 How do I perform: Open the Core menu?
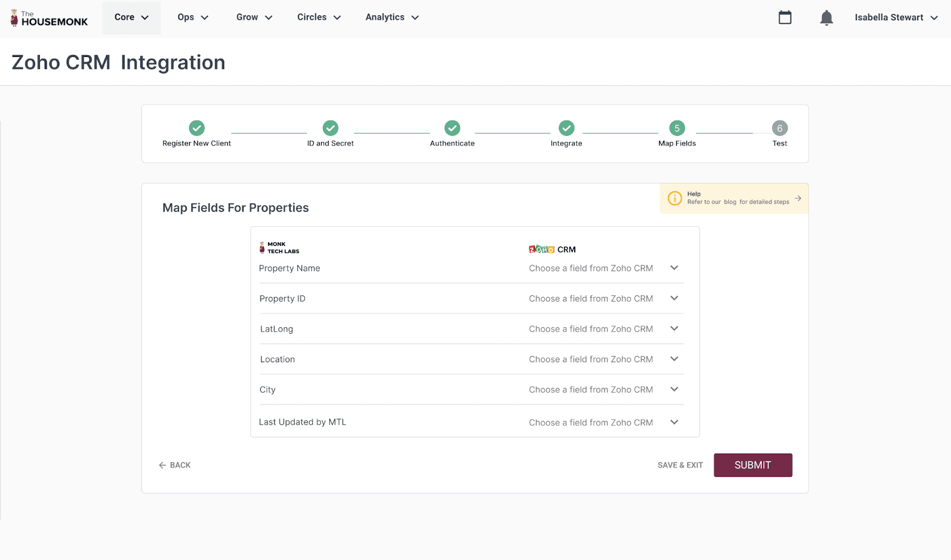coord(131,18)
